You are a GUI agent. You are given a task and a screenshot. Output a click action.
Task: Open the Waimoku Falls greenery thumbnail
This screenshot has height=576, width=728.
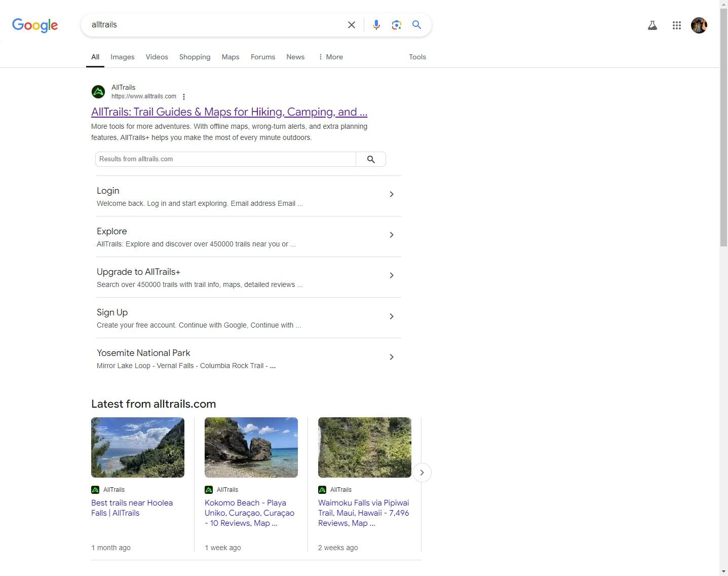coord(365,447)
